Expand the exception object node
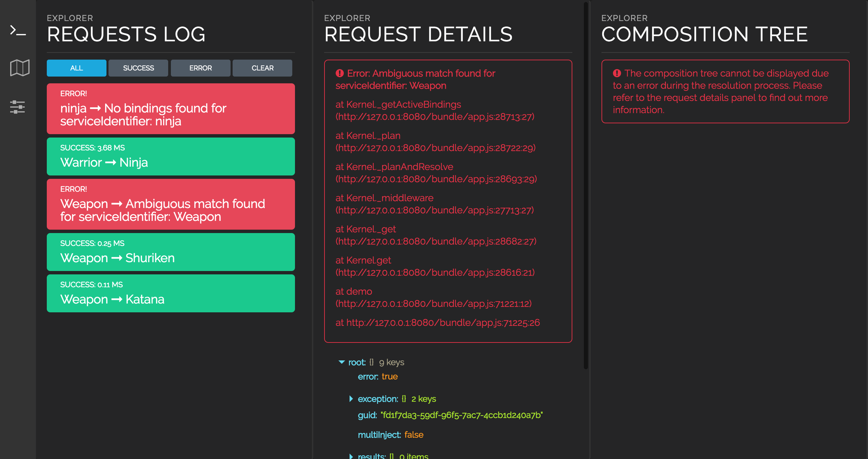 coord(351,399)
